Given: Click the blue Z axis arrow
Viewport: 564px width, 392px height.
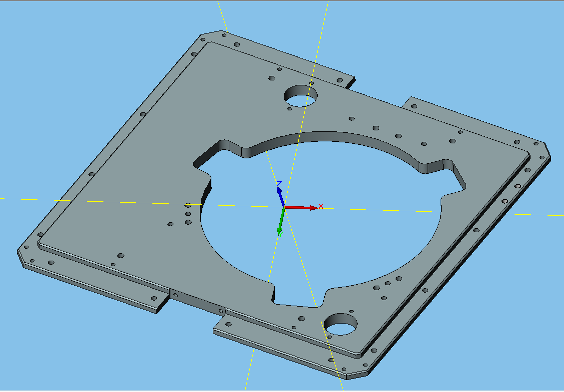Looking at the screenshot, I should click(280, 197).
